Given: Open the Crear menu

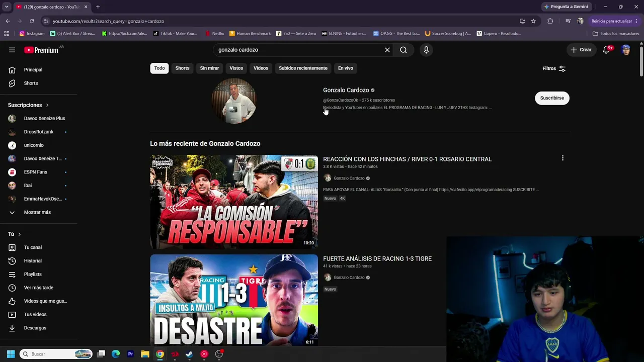Looking at the screenshot, I should 581,50.
